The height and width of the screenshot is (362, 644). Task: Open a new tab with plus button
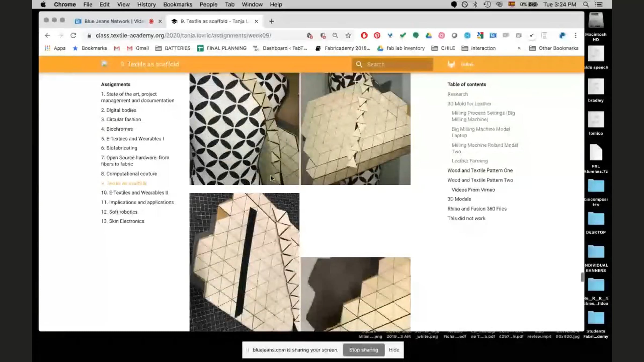point(272,21)
